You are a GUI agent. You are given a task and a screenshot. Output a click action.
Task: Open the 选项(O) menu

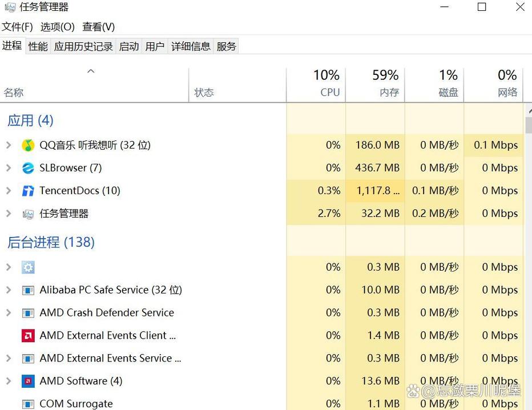(x=58, y=27)
